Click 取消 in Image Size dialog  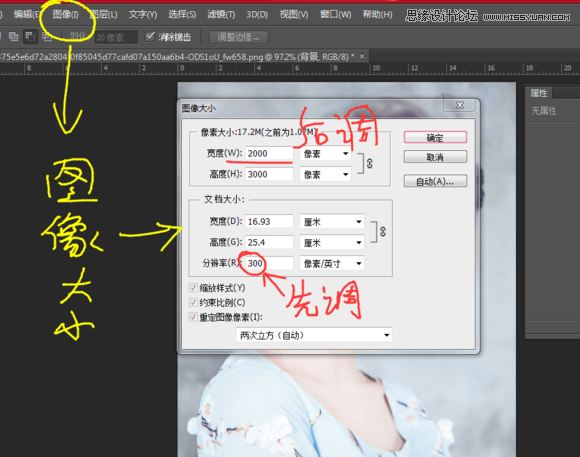(x=435, y=157)
